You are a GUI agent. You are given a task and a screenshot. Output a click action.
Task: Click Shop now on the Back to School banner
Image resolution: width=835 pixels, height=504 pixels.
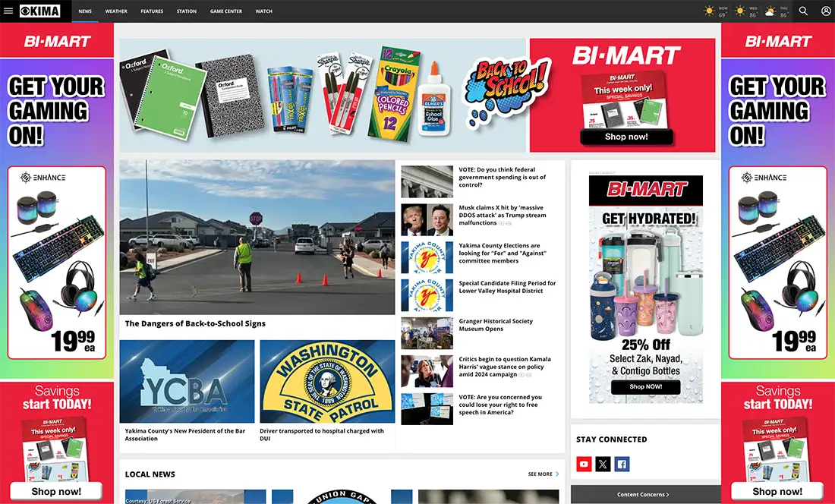point(626,137)
